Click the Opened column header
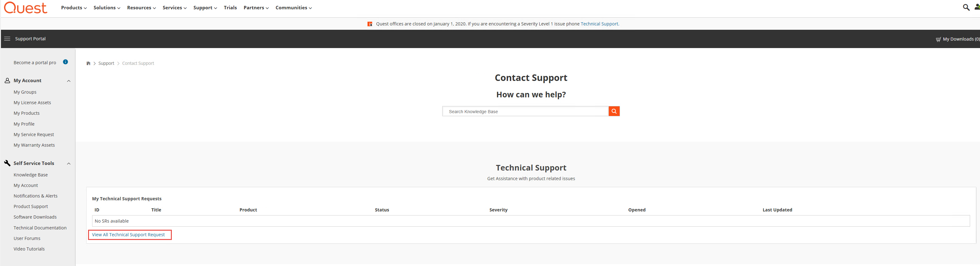Viewport: 980px width, 266px height. tap(637, 210)
